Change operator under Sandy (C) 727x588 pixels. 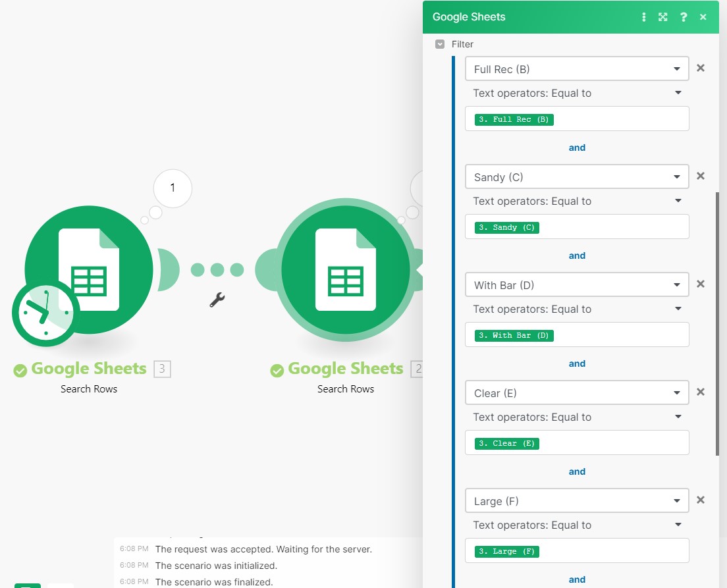click(x=577, y=201)
